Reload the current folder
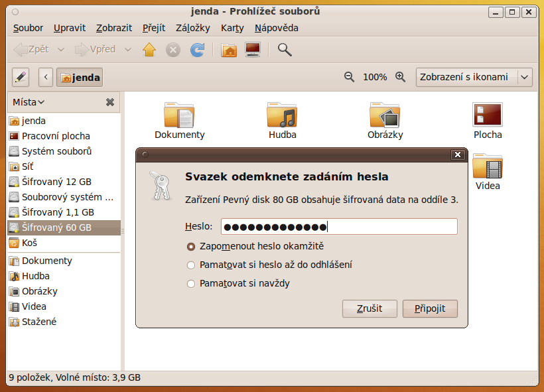The width and height of the screenshot is (544, 392). click(198, 50)
